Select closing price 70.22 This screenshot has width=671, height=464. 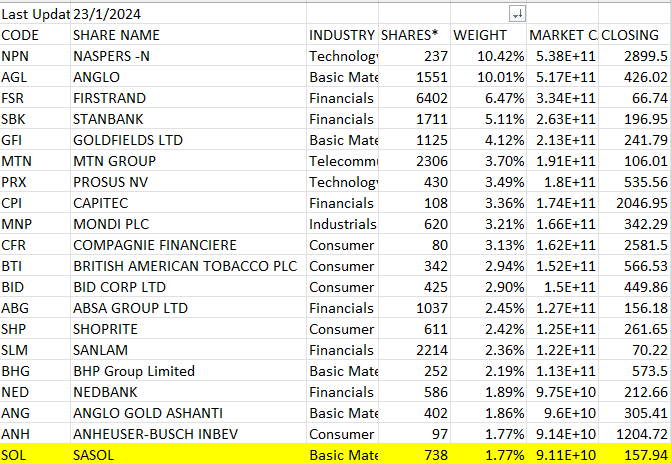click(x=635, y=350)
